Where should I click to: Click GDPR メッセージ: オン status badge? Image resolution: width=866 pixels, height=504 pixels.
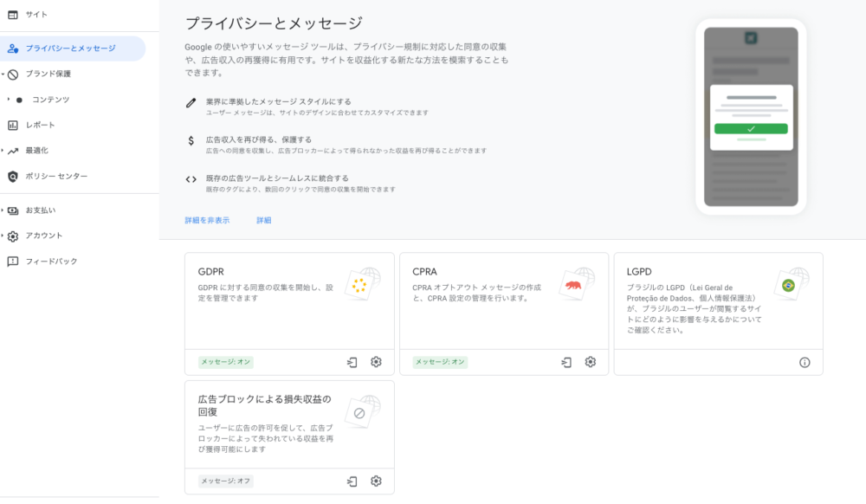point(226,362)
